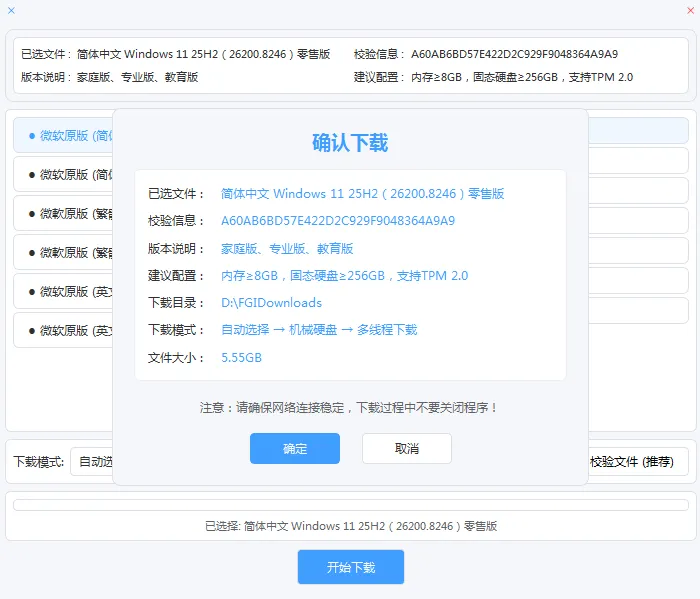Open the 下载模式 dropdown showing 自动选
Image resolution: width=700 pixels, height=599 pixels.
tap(92, 462)
